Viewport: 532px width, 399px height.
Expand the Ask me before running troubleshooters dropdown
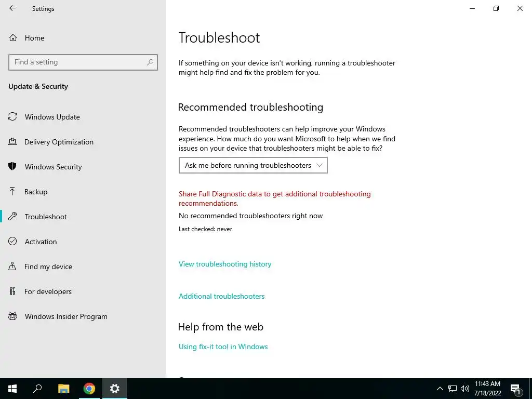click(x=253, y=165)
